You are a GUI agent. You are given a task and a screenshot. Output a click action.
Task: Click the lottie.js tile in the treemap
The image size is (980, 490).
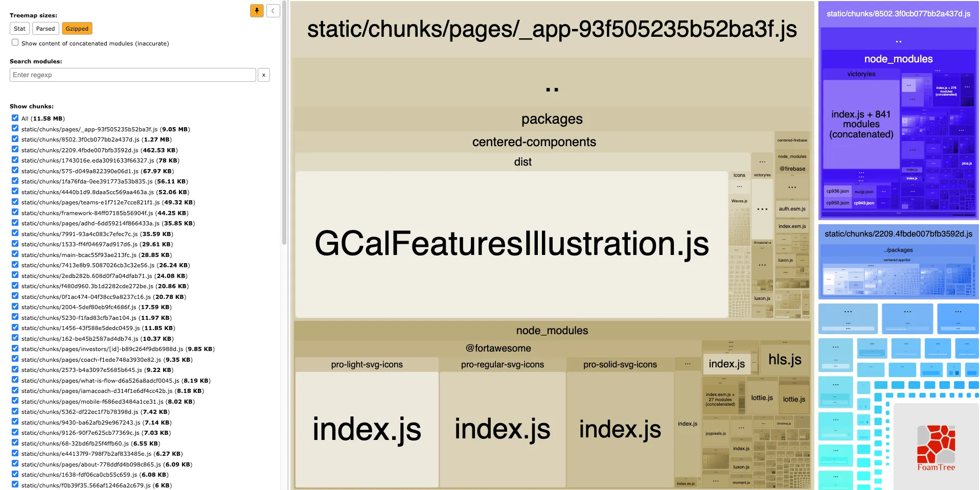762,397
